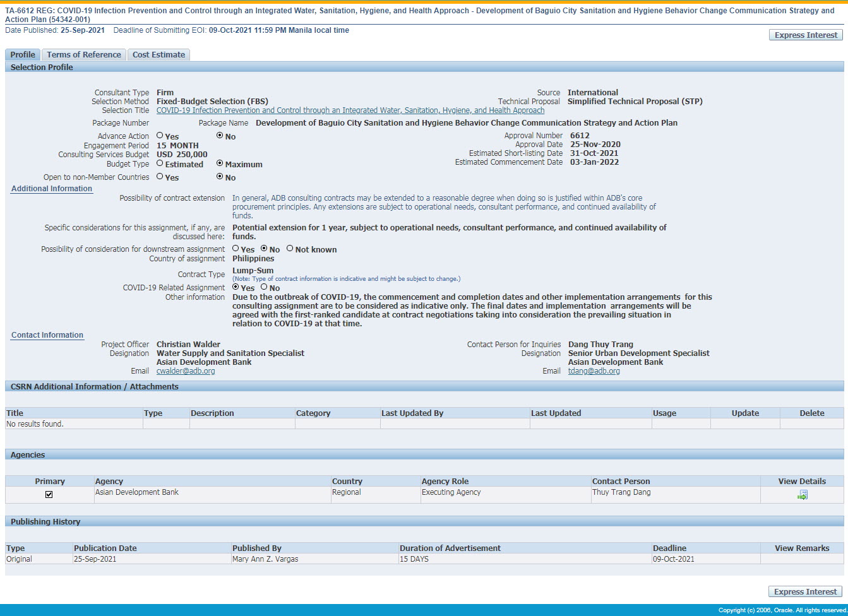Screen dimensions: 848x616
Task: Click the Contact Information section heading
Action: (47, 335)
